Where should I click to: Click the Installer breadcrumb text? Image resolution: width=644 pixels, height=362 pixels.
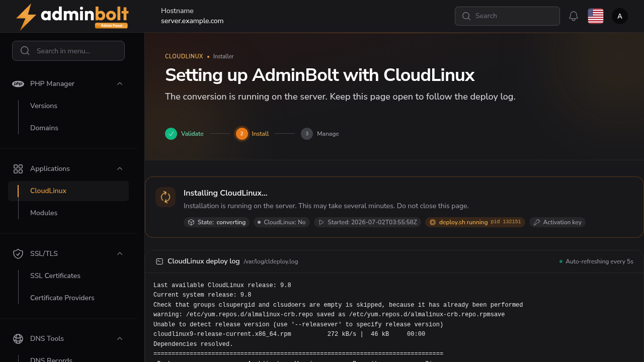[x=223, y=56]
